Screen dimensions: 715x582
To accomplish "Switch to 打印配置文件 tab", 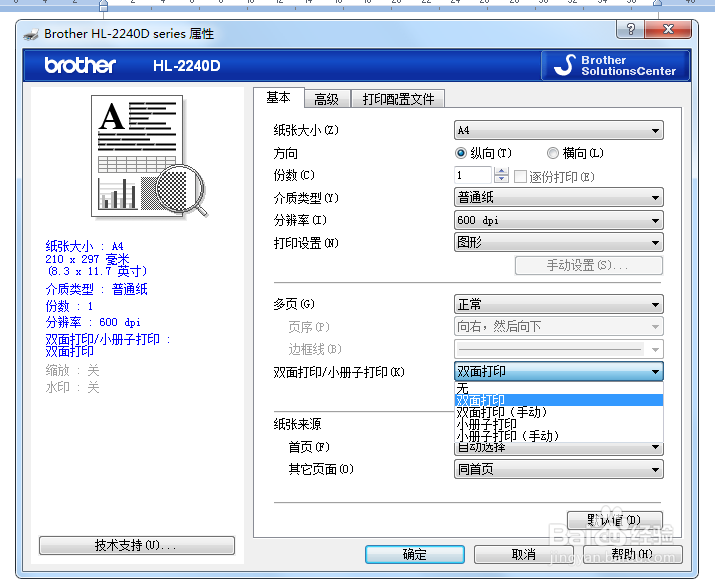I will click(398, 99).
